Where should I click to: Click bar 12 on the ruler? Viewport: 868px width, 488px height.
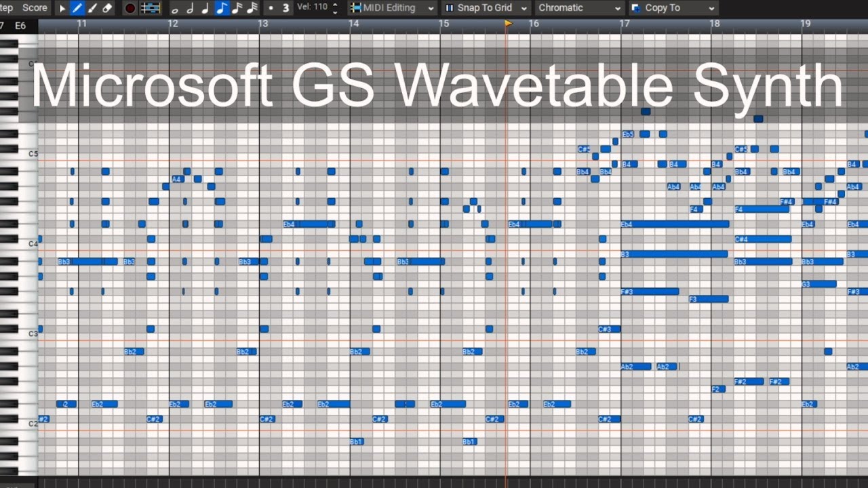tap(172, 24)
